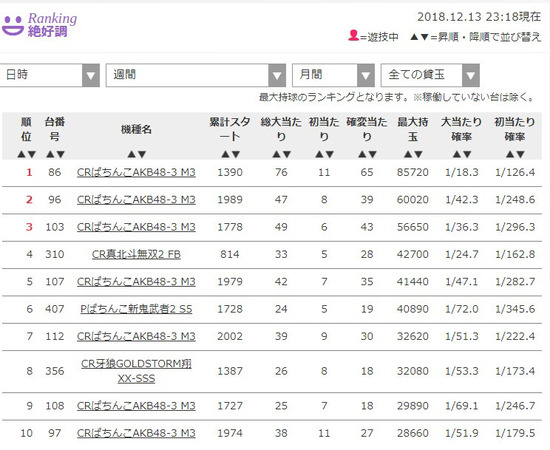Sort 最大持玉 column ascending with up arrow
Screen dimensions: 550x450
(x=408, y=154)
